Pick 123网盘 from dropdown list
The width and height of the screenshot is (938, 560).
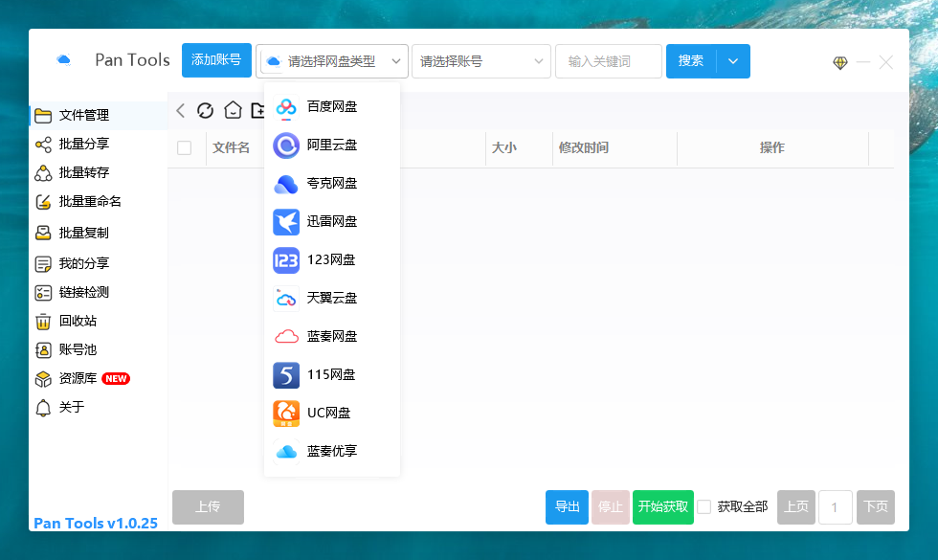pyautogui.click(x=332, y=260)
